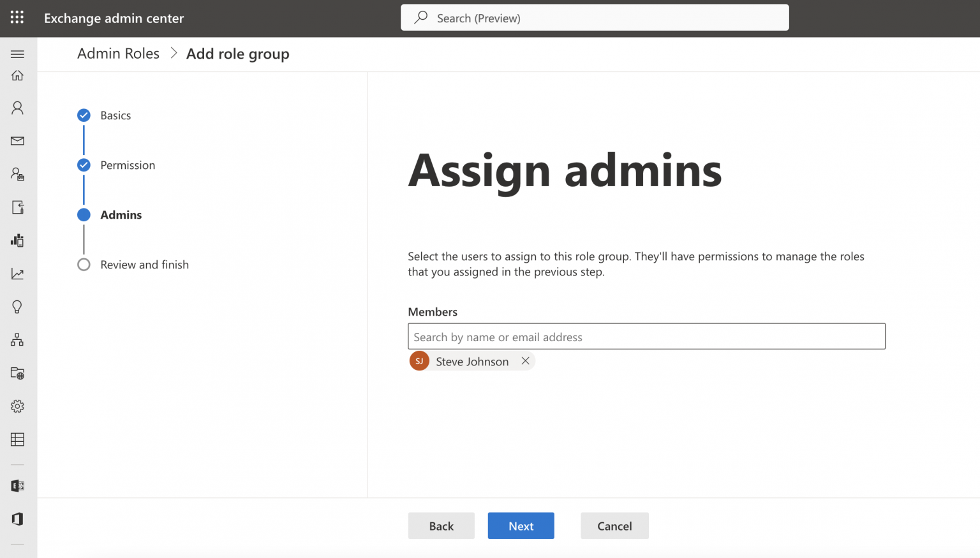Open the Insights line-graph icon
This screenshot has height=558, width=980.
point(17,274)
